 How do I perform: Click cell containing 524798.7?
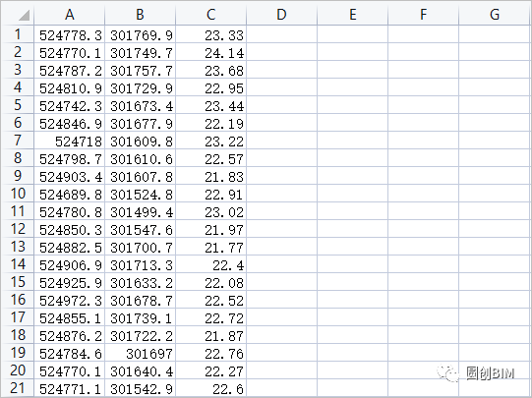[x=70, y=158]
